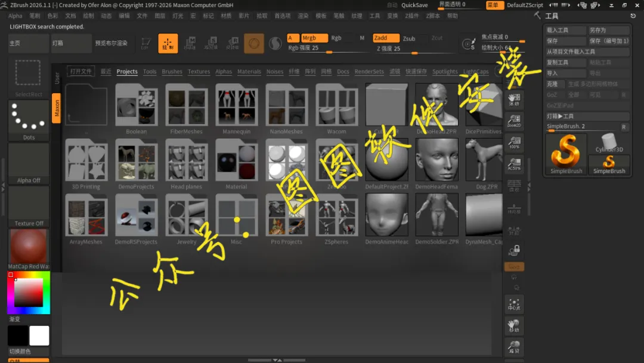Open the DemoHeadFemale project thumbnail

click(x=436, y=164)
